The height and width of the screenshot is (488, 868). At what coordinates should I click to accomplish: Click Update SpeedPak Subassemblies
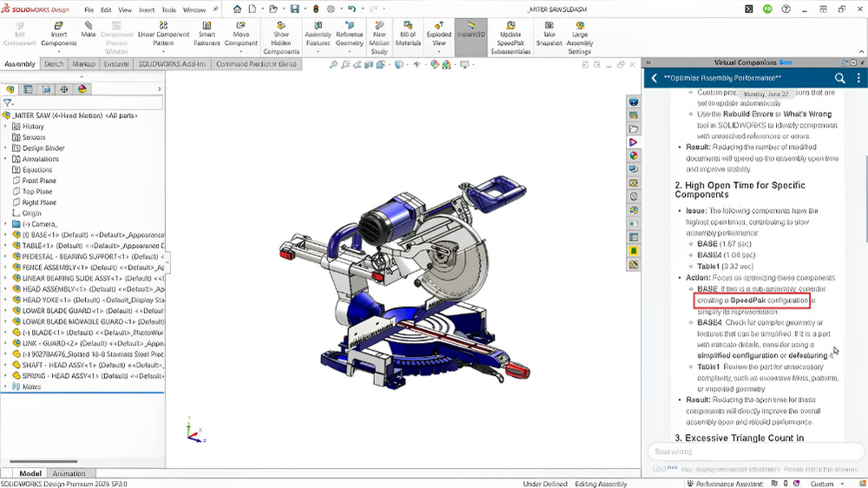point(510,37)
